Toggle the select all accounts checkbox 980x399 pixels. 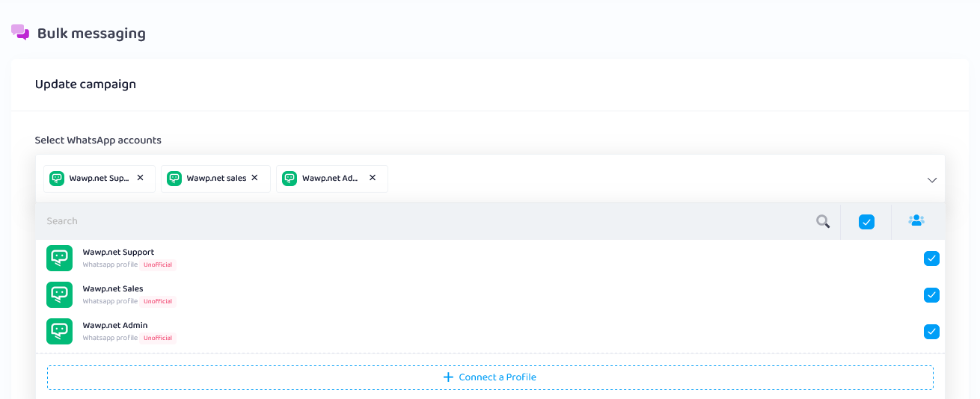coord(866,222)
